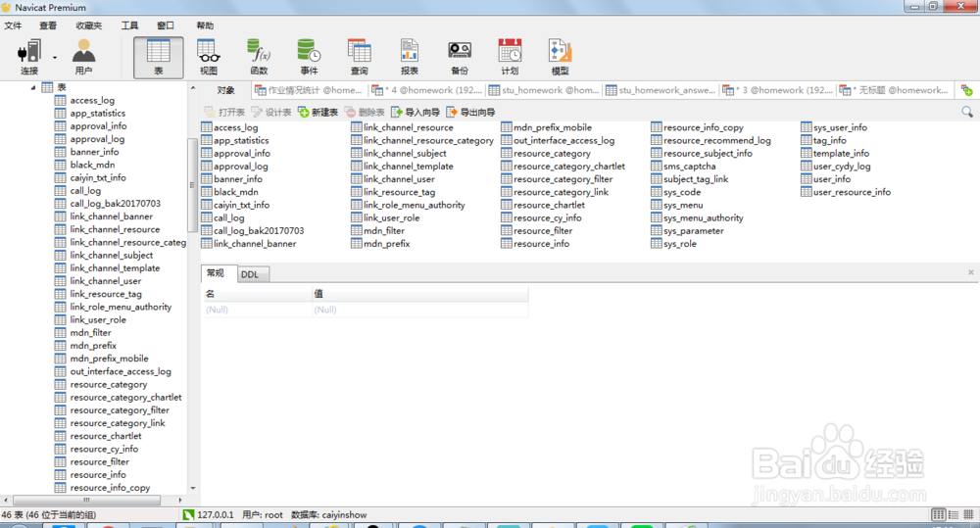This screenshot has height=528, width=980.
Task: Select link_user_role in the left tree
Action: click(x=97, y=320)
